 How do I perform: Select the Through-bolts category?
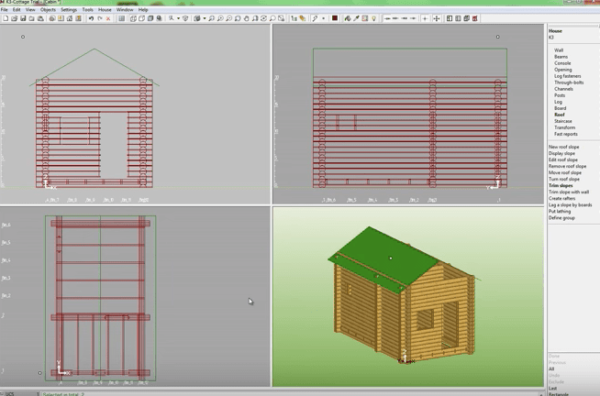[569, 82]
